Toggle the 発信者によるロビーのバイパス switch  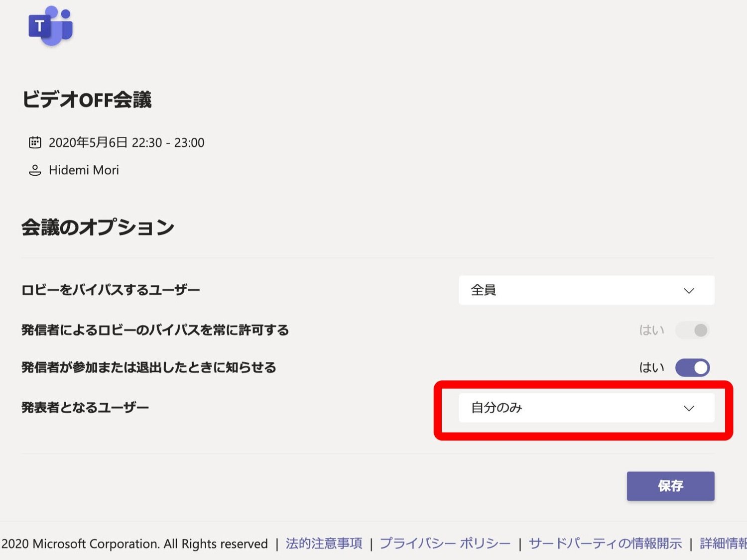(692, 330)
